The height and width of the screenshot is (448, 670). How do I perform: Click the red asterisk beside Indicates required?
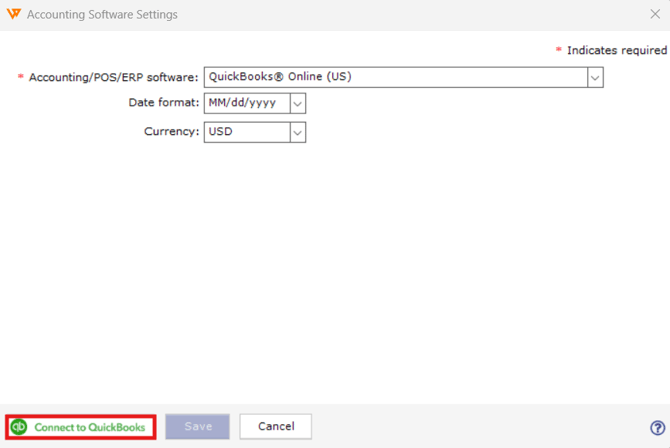click(x=558, y=49)
